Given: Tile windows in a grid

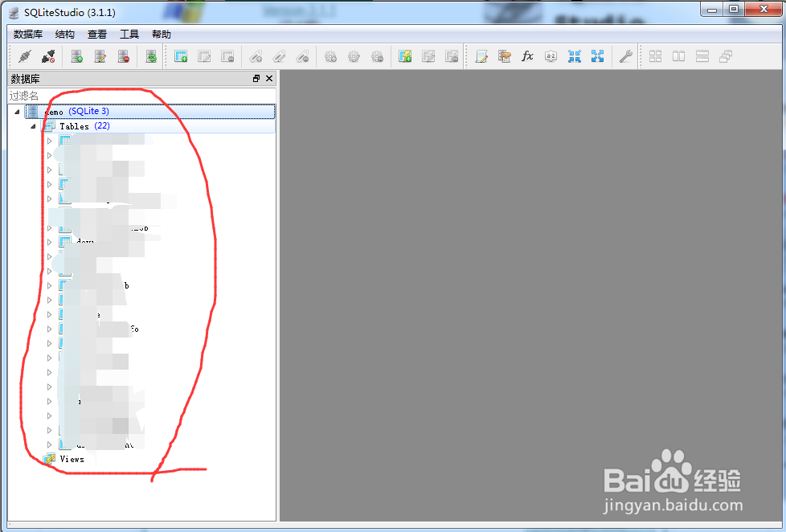Looking at the screenshot, I should (x=655, y=56).
